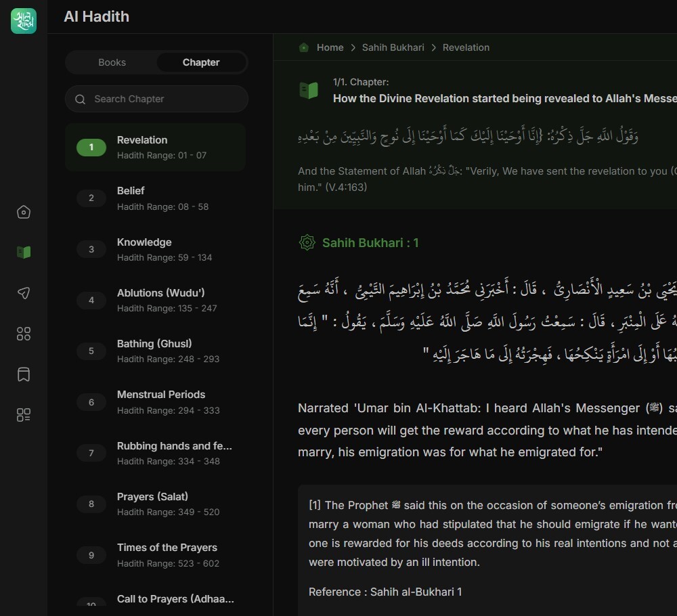677x616 pixels.
Task: Open the Prayers (Salat) chapter
Action: (x=156, y=504)
